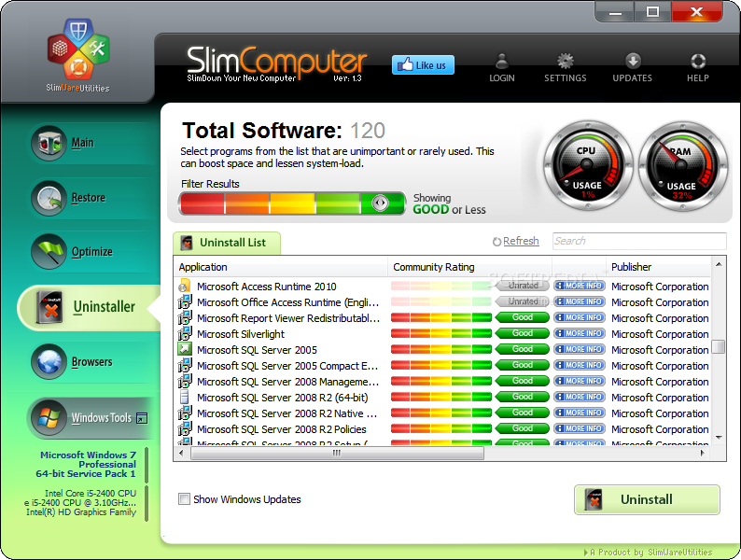Click MORE INFO for SQL Server 2008 R2 (64-bit)
The height and width of the screenshot is (560, 741).
580,397
